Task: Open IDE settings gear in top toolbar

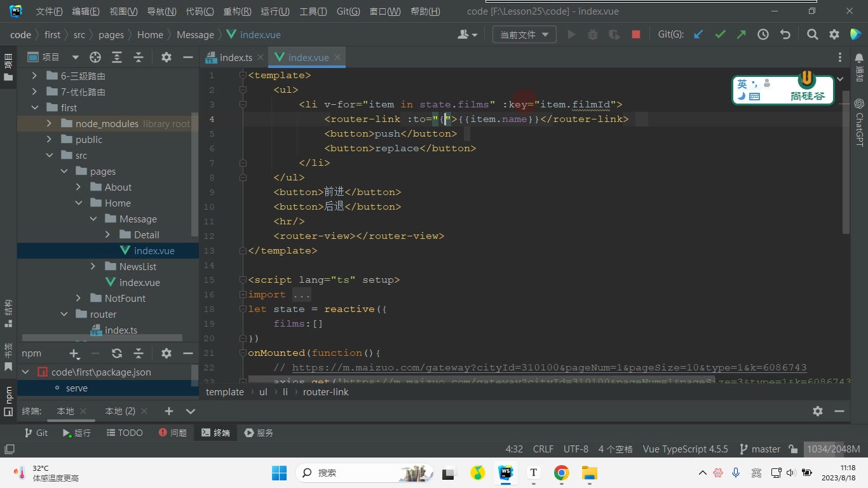Action: 834,35
